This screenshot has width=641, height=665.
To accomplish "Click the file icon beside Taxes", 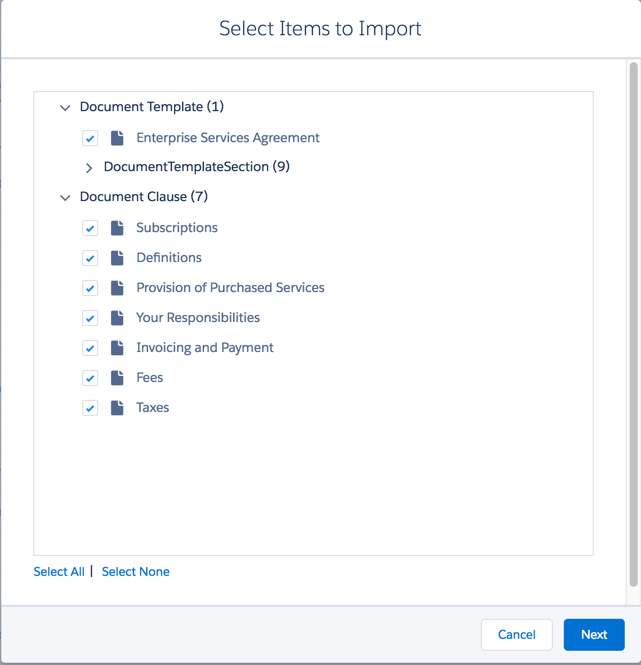I will pos(117,408).
